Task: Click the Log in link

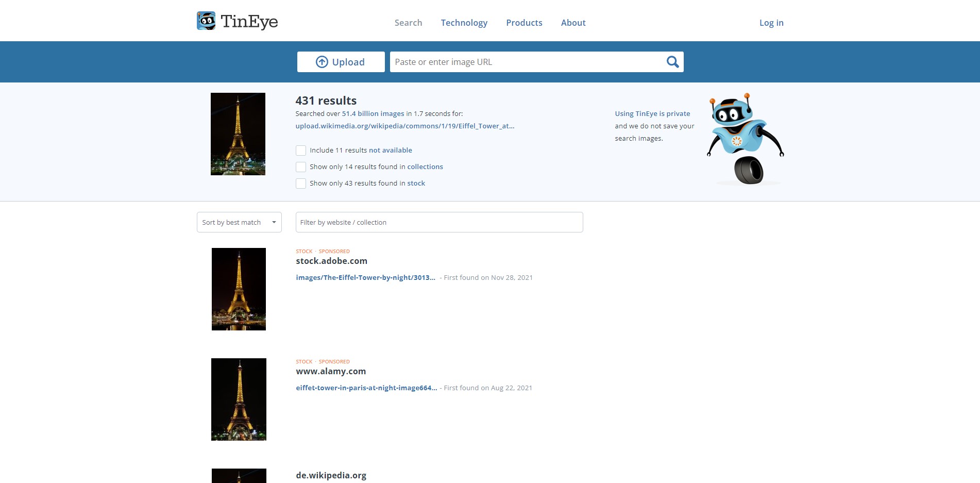Action: tap(771, 23)
